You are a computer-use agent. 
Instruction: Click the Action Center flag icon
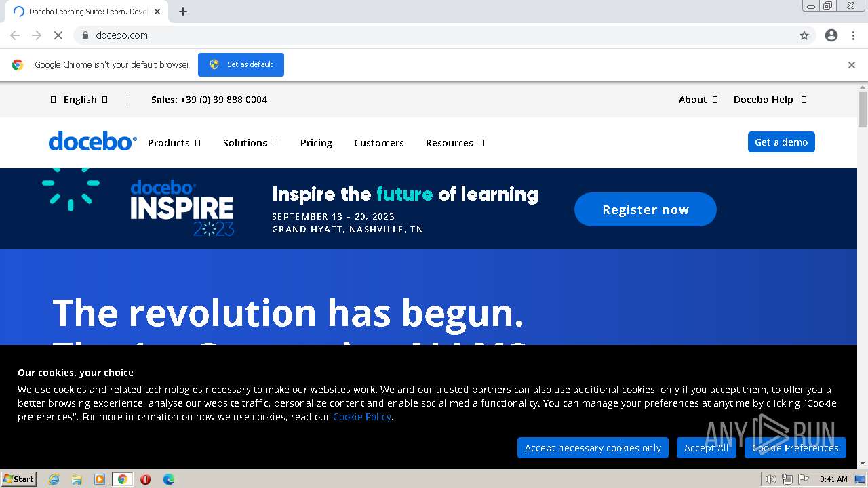tap(804, 479)
